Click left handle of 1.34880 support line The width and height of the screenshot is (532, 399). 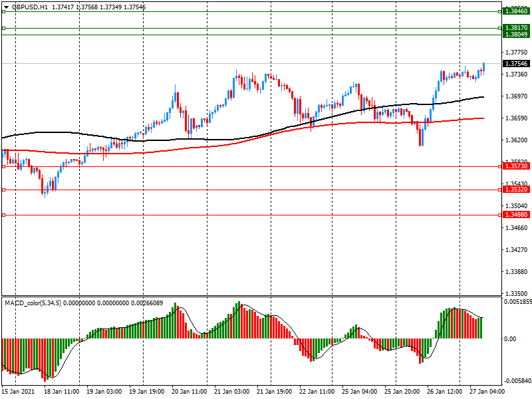3,215
